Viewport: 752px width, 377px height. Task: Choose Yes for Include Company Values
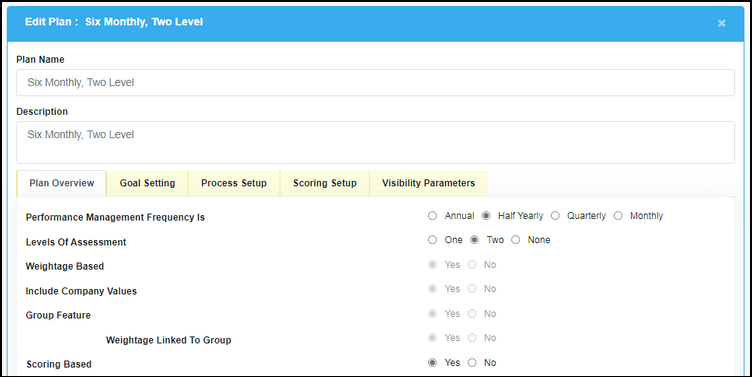coord(433,289)
